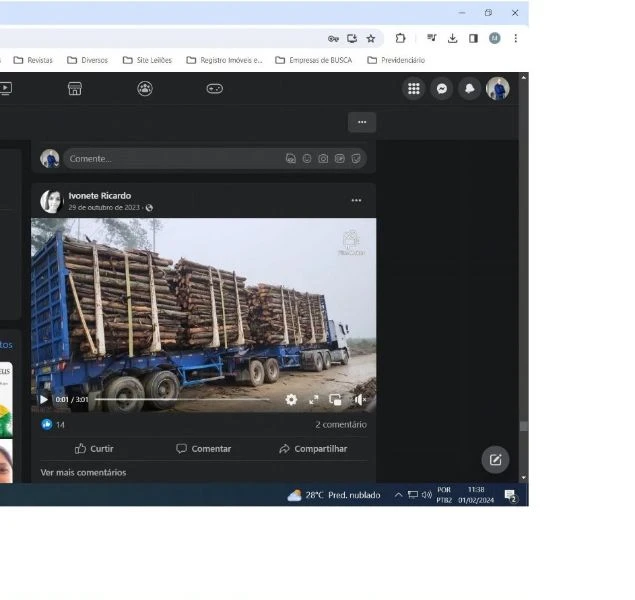The height and width of the screenshot is (600, 635).
Task: Click the Comentar button
Action: pos(204,449)
